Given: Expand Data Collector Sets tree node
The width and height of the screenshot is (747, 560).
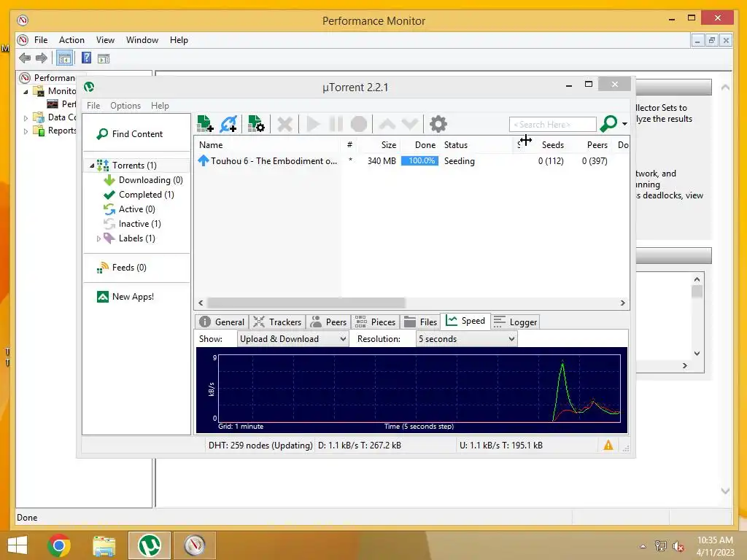Looking at the screenshot, I should [x=26, y=117].
